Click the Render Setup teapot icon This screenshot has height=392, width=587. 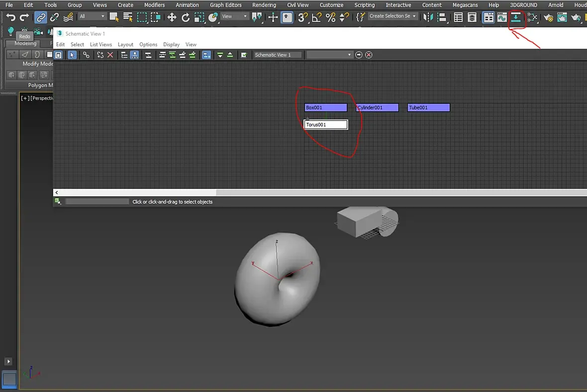click(x=548, y=17)
